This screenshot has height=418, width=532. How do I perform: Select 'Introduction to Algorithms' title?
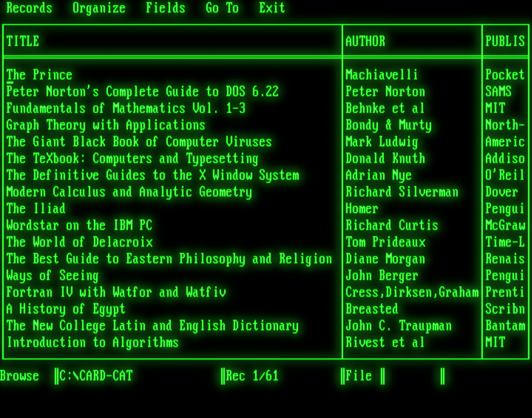pos(93,343)
